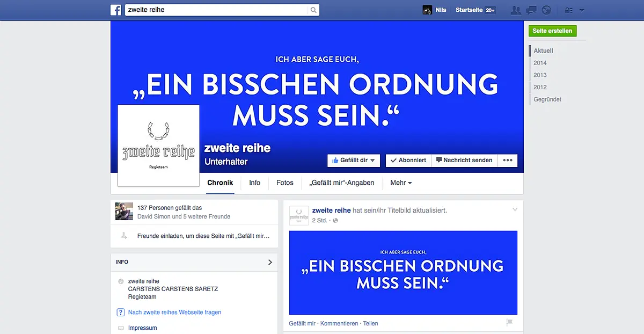Click the Facebook logo icon
The image size is (644, 334).
(116, 10)
